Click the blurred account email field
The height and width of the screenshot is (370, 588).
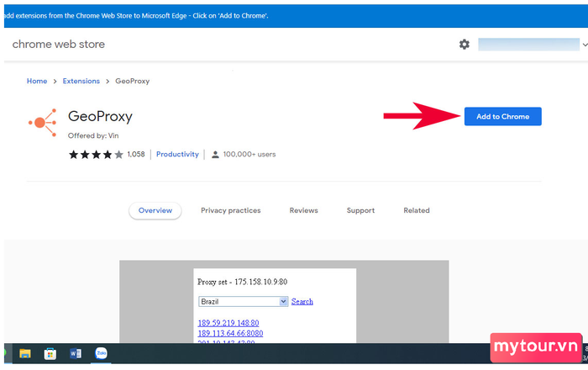click(x=528, y=45)
